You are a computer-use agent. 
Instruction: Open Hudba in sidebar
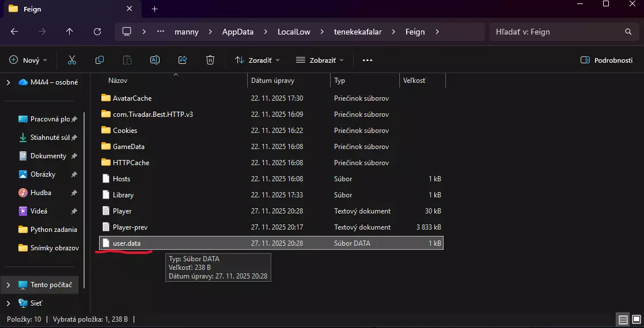[x=48, y=193]
